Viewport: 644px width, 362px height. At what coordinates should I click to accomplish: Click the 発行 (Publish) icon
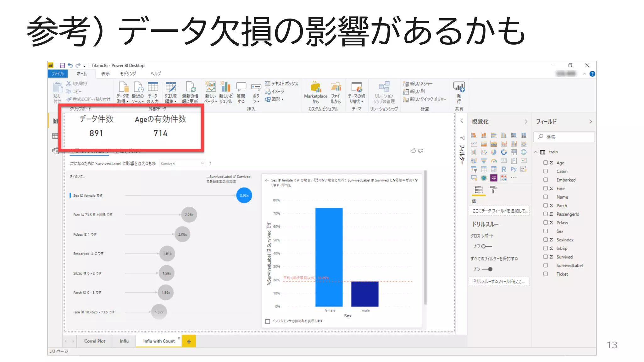coord(459,92)
